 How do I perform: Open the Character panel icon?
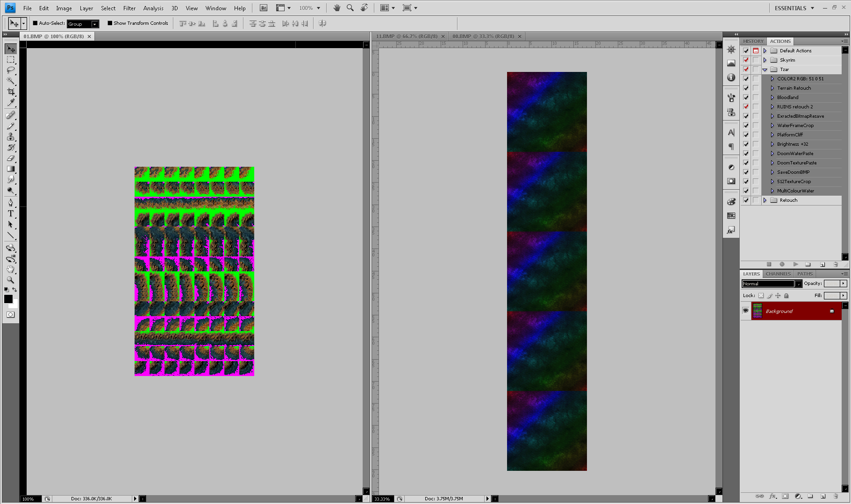tap(731, 133)
